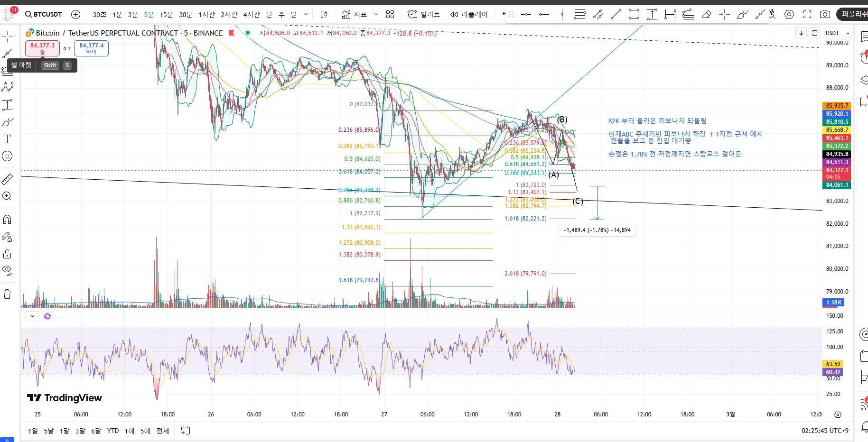This screenshot has width=868, height=442.
Task: Click the green market status dot
Action: [248, 33]
